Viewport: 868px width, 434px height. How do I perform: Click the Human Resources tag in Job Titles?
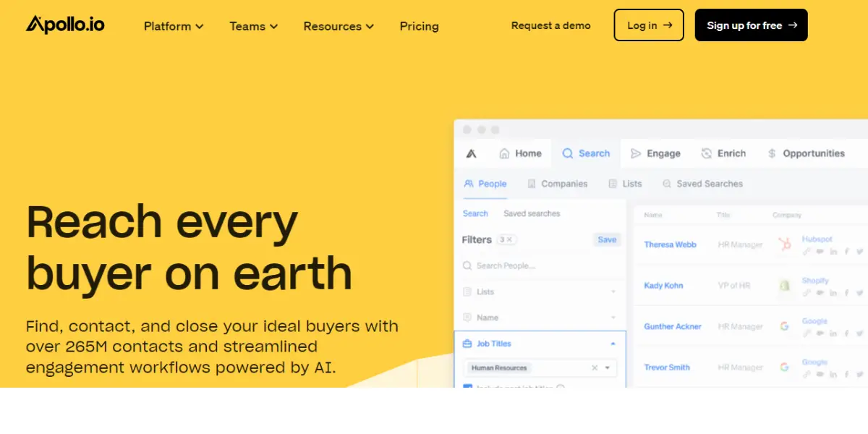tap(499, 368)
